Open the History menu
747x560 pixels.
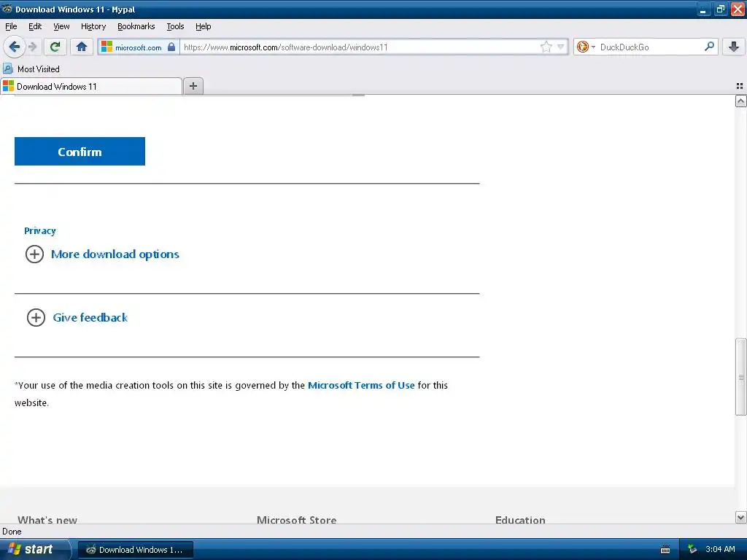(x=93, y=26)
